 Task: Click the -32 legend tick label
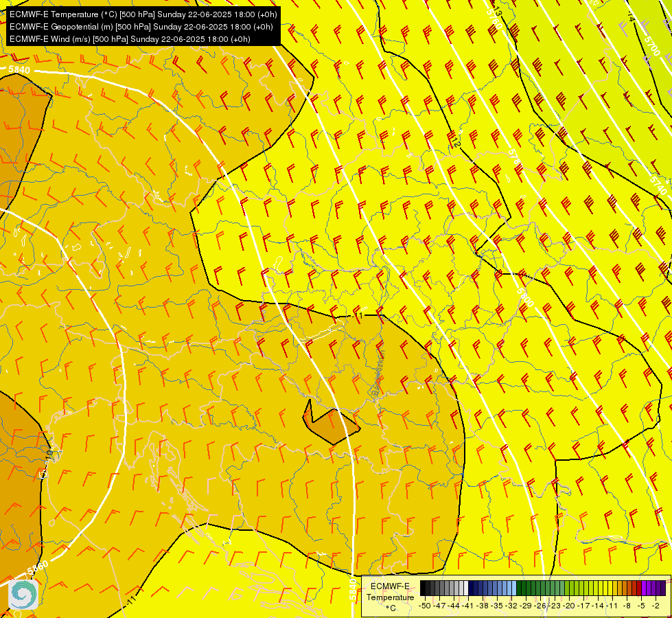click(x=511, y=606)
